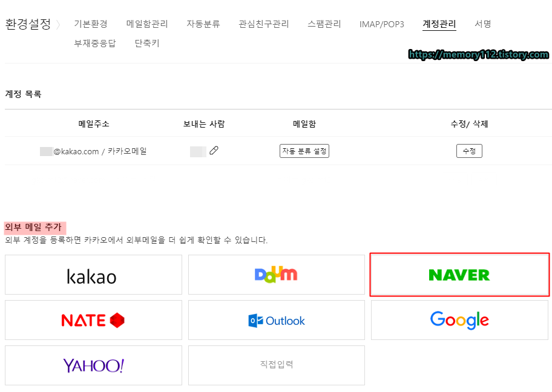Open the 메일함관리 tab
Screen dimensions: 552x392
point(147,24)
